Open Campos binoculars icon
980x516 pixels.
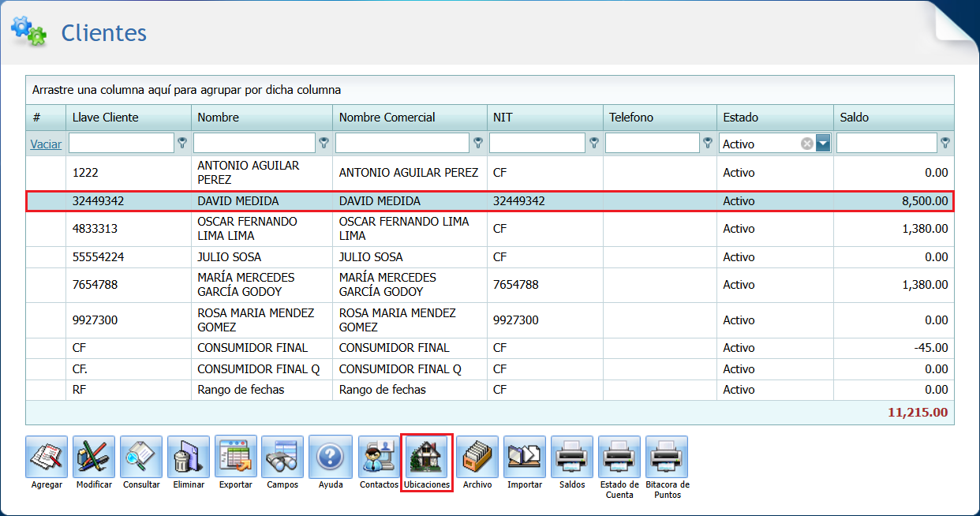(282, 457)
